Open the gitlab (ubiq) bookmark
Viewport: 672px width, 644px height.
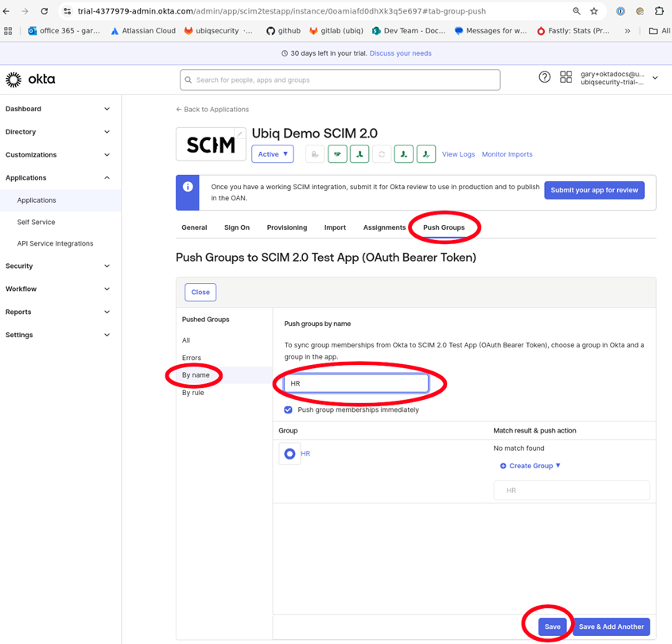[336, 31]
